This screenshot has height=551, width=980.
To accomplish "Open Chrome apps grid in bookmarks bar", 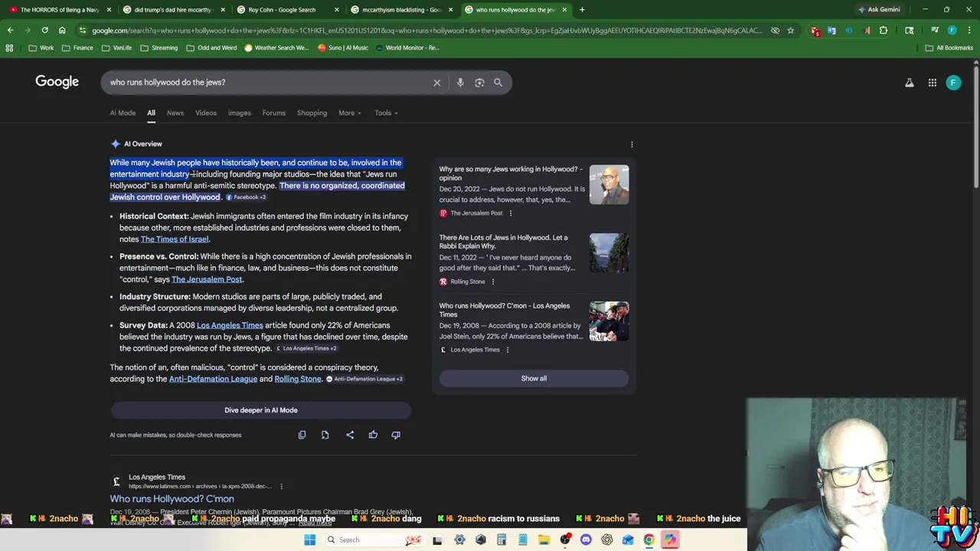I will pos(9,47).
